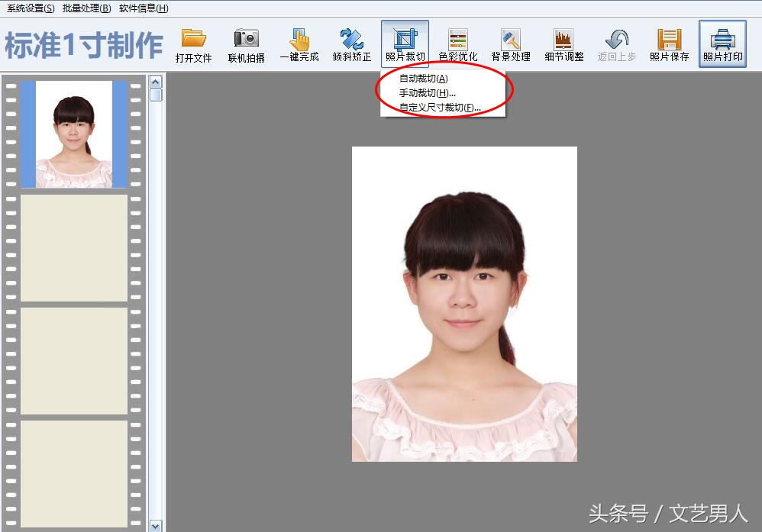Click filmstrip scrollbar down arrow
The image size is (762, 532).
pos(156,526)
